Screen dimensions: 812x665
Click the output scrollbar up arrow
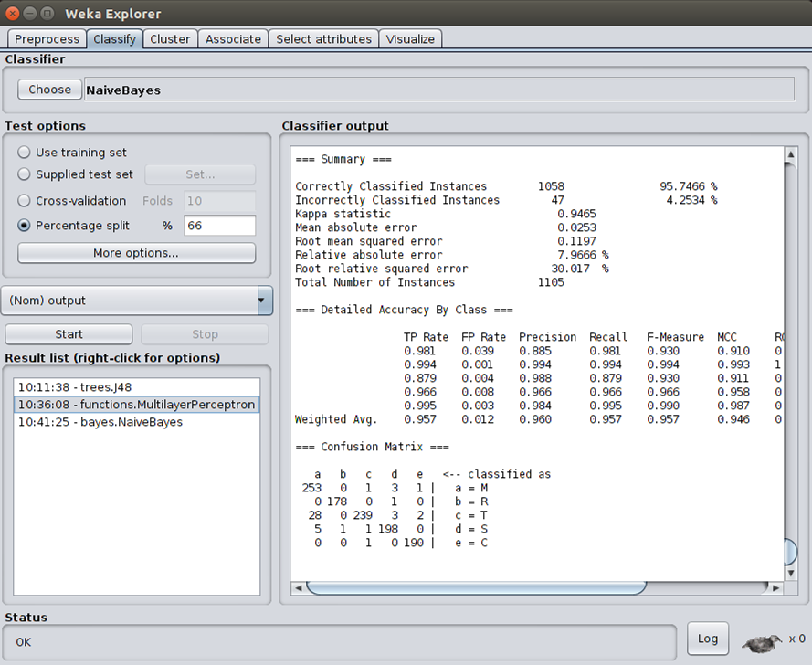(791, 154)
